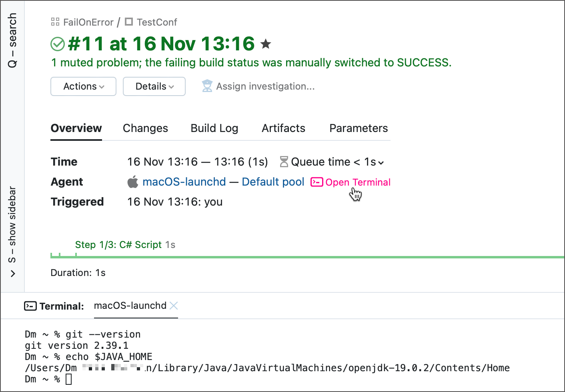This screenshot has width=565, height=392.
Task: Open the macOS-launchd agent link
Action: [184, 182]
